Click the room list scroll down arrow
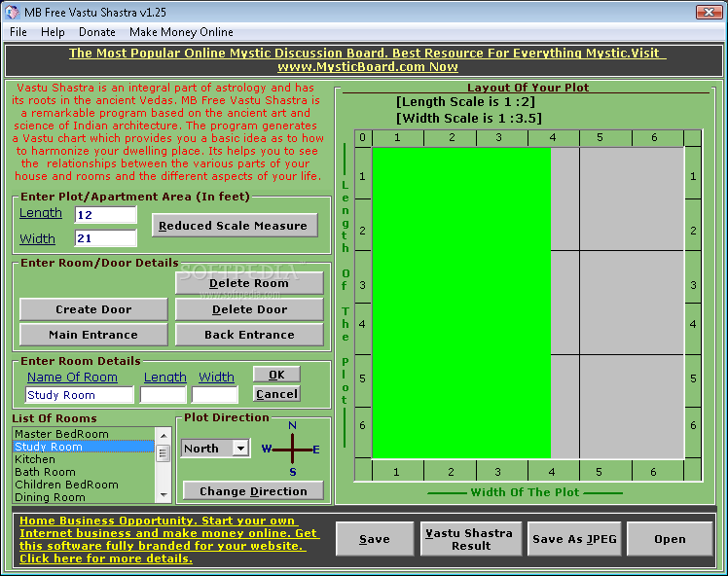The height and width of the screenshot is (576, 728). tap(164, 495)
